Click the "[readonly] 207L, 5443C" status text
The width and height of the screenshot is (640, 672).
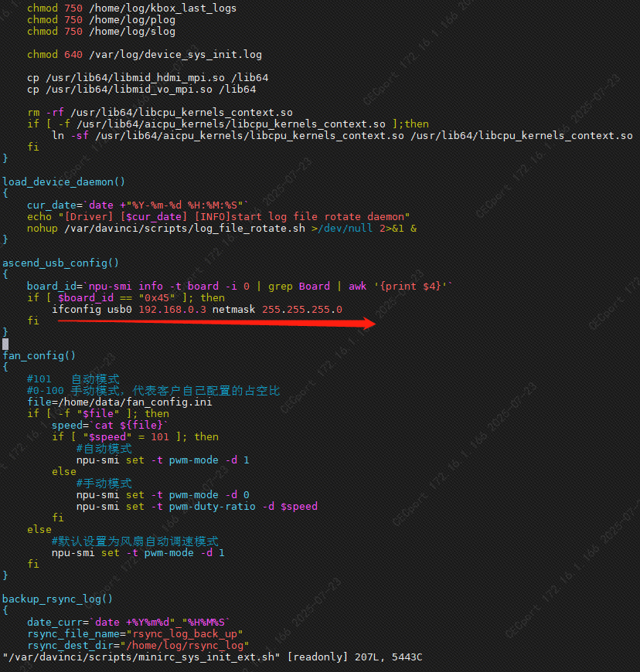tap(355, 657)
